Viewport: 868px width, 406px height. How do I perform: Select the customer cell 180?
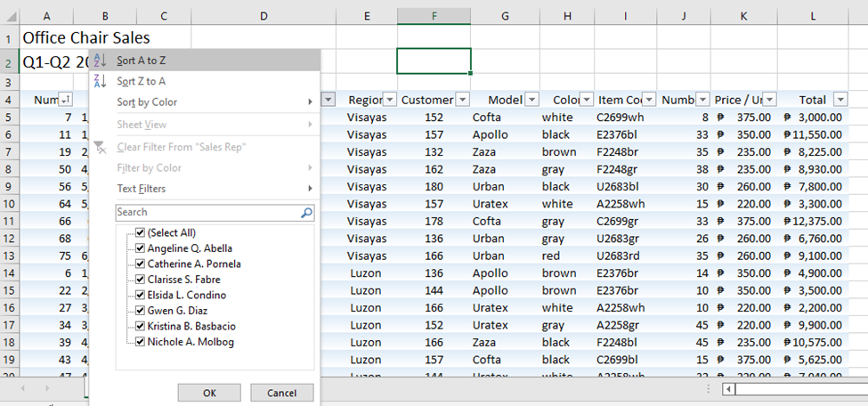(434, 187)
